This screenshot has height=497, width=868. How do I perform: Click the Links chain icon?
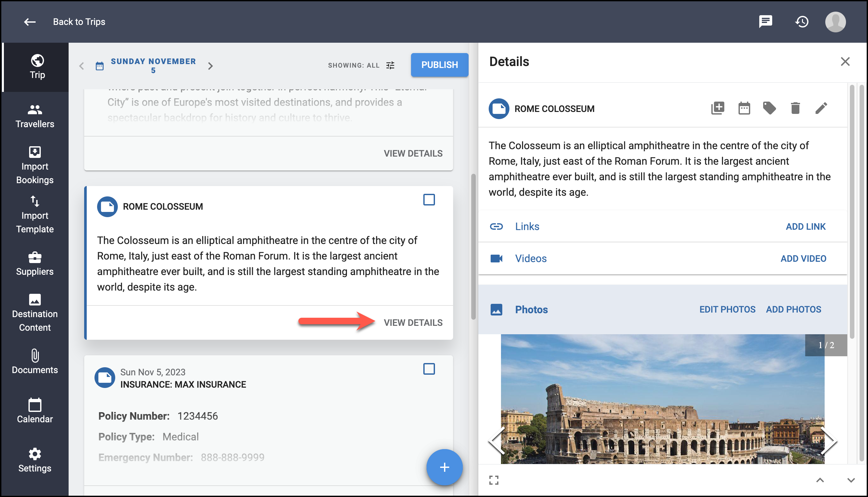(x=496, y=226)
